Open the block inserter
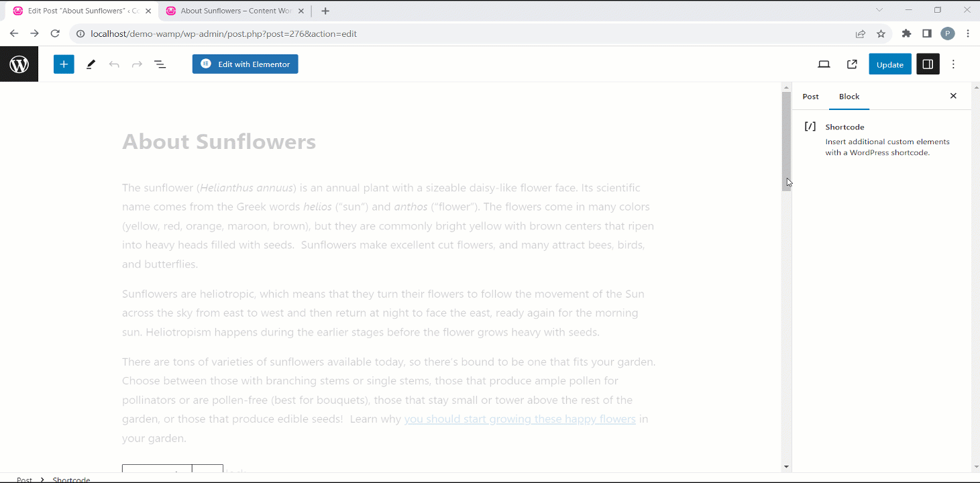The image size is (980, 483). click(x=64, y=64)
